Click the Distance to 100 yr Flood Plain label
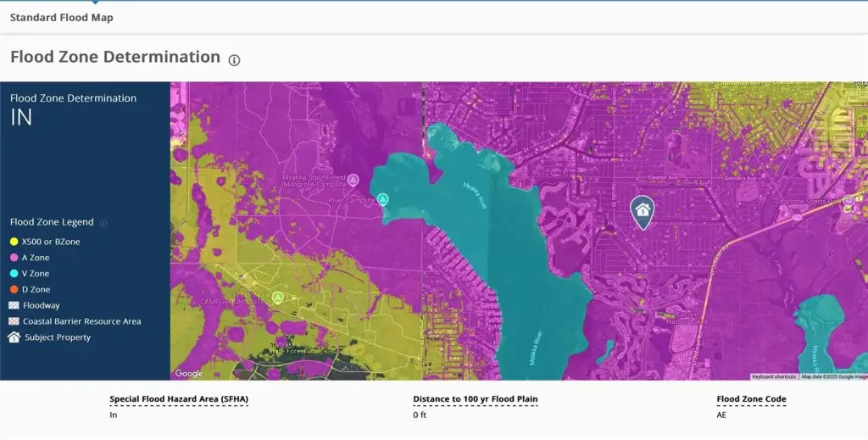868x440 pixels. point(475,399)
